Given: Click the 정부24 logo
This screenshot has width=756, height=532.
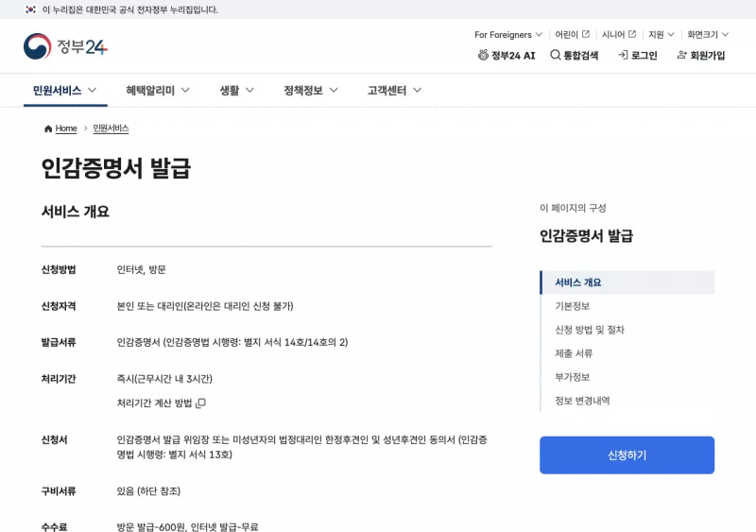Looking at the screenshot, I should 65,46.
